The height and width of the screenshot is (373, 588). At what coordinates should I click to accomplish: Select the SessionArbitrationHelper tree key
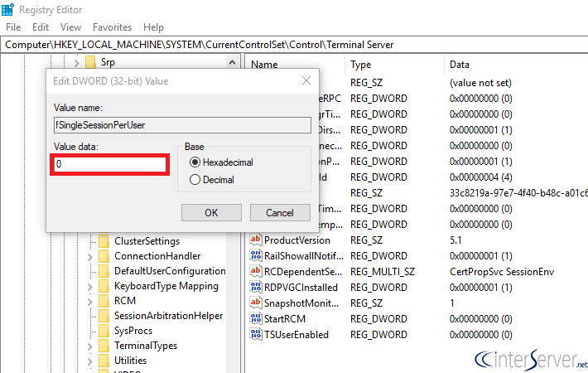click(168, 316)
